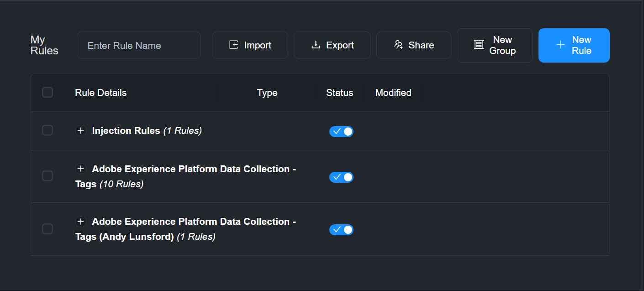Click the Type column header
Viewport: 644px width, 291px height.
coord(267,93)
